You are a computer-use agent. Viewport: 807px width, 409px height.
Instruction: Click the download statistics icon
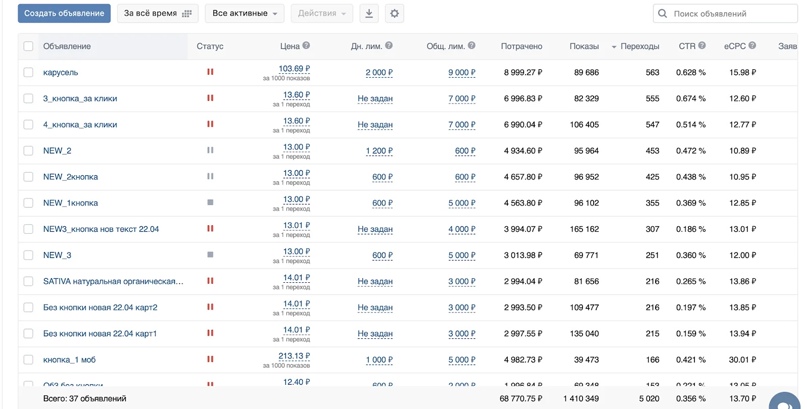click(368, 14)
